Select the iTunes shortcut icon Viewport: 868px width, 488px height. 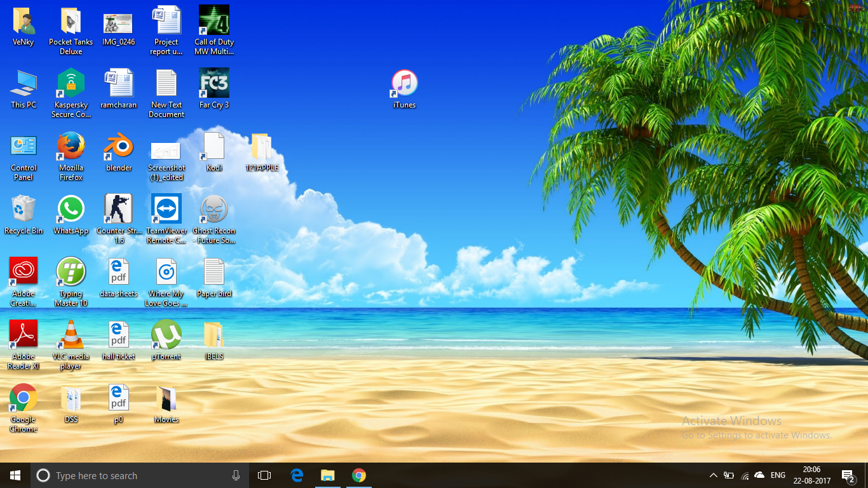click(405, 90)
